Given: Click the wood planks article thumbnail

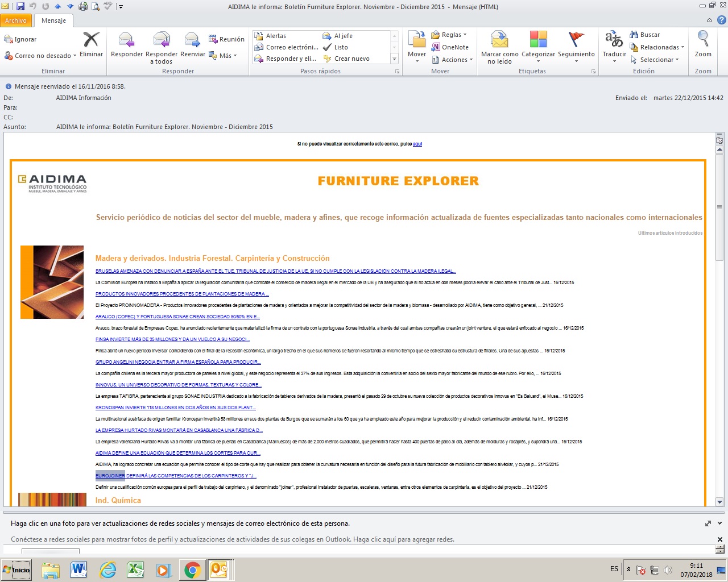Looking at the screenshot, I should [x=52, y=282].
